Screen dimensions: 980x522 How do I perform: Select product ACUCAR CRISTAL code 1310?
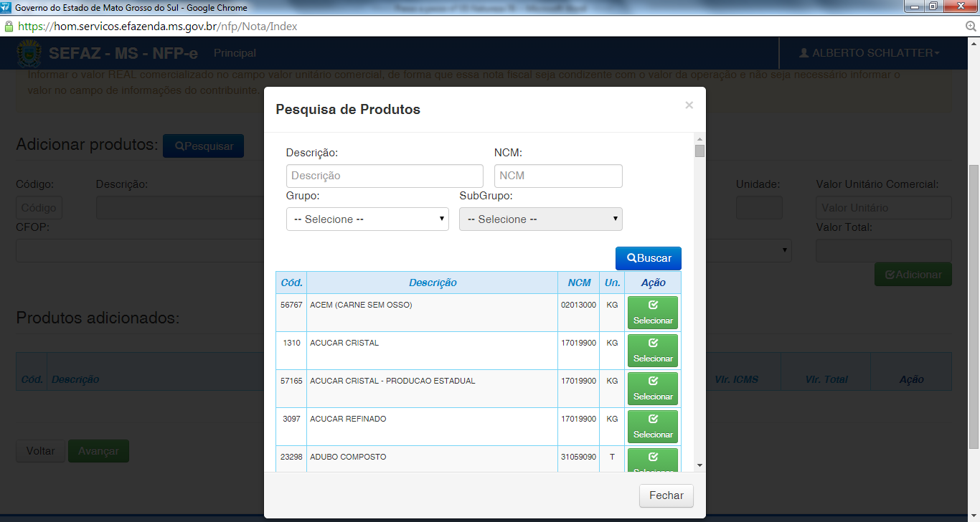point(653,351)
